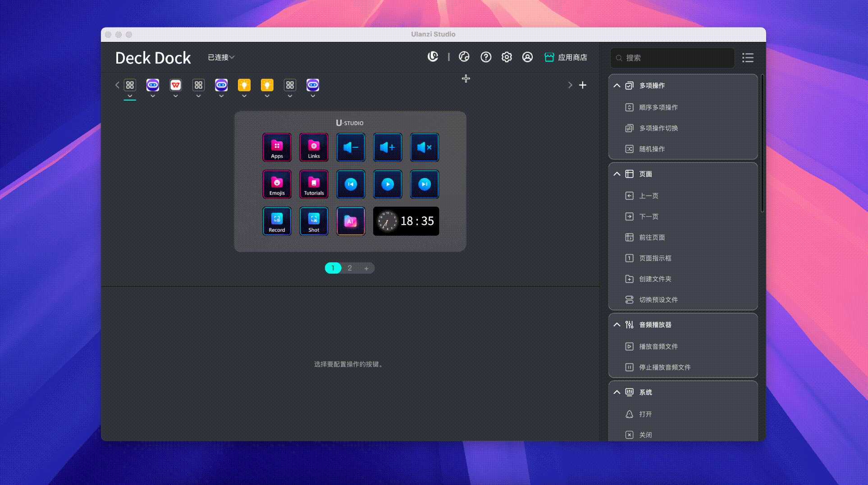Open settings gear in top toolbar
Screen dimensions: 868x485
tap(507, 57)
